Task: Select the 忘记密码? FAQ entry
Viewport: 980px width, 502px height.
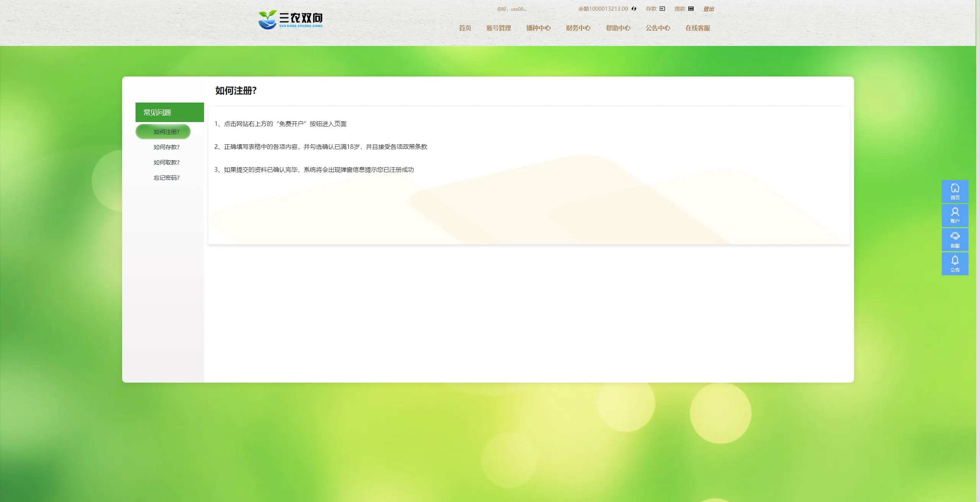Action: click(x=167, y=178)
